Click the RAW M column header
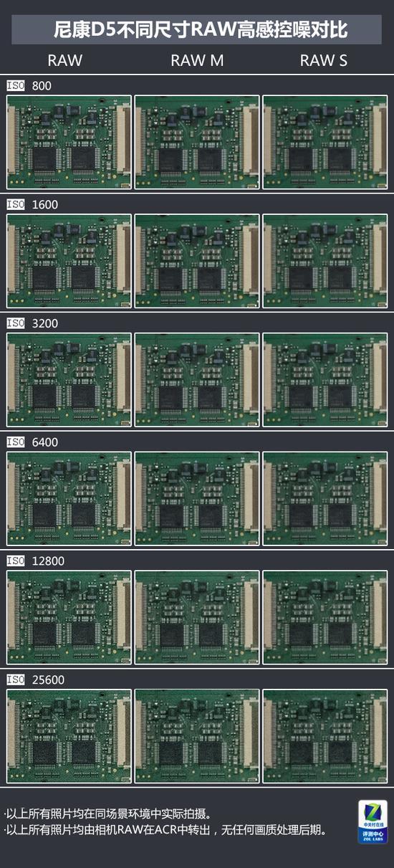 tap(197, 61)
